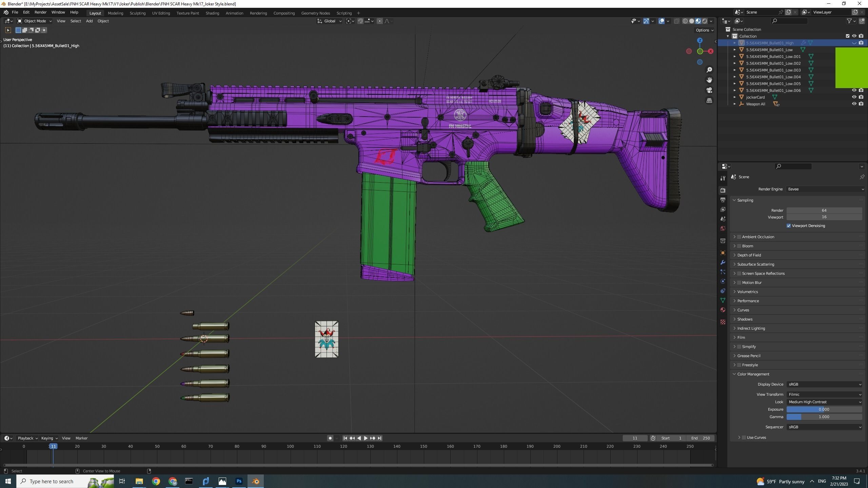Hide Weapon All object with eye icon

click(854, 104)
